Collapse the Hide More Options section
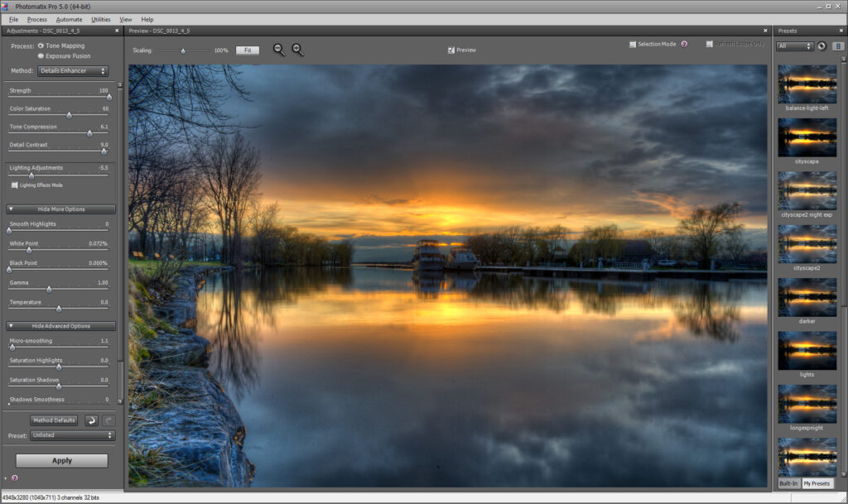 coord(61,209)
